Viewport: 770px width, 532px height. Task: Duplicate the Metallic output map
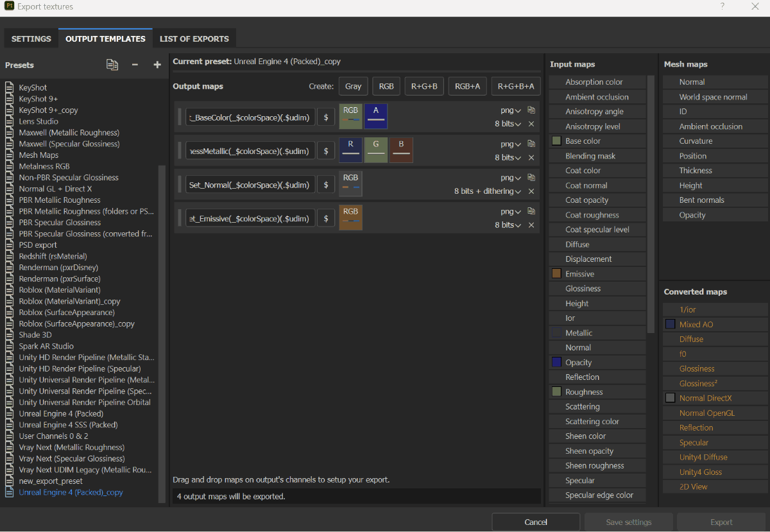[x=531, y=144]
